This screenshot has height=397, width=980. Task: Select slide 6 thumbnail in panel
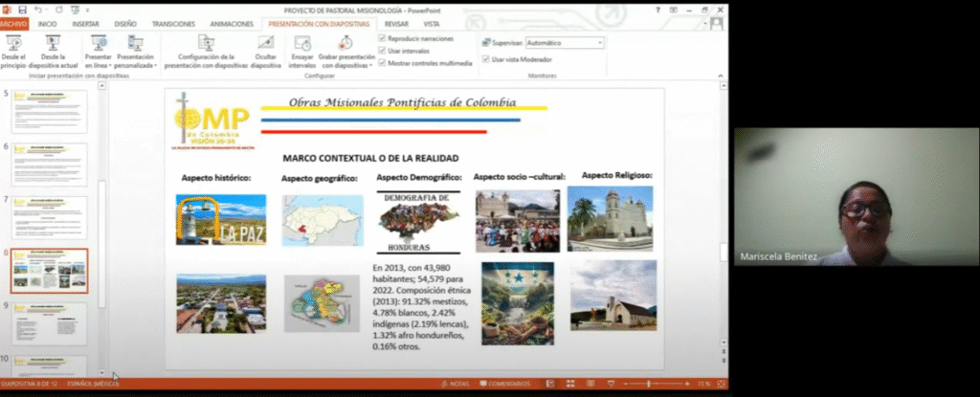tap(49, 164)
